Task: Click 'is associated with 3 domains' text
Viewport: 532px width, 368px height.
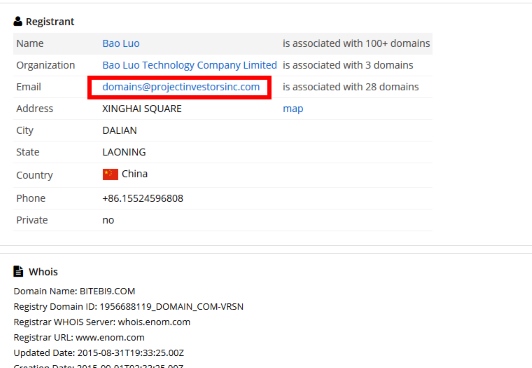Action: point(348,65)
